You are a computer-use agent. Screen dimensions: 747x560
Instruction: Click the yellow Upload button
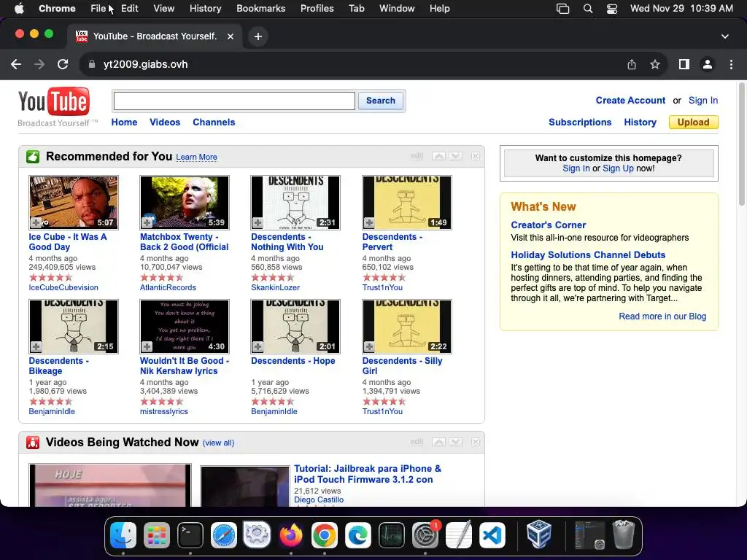point(693,122)
